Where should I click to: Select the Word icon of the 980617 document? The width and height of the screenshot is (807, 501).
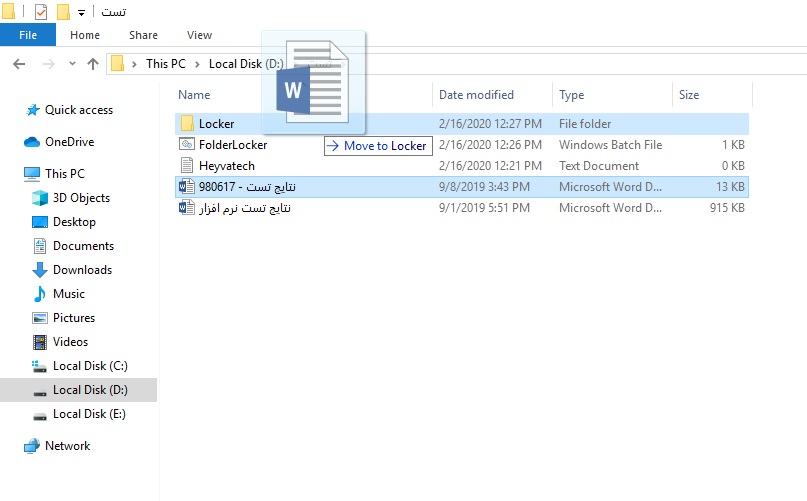tap(186, 186)
